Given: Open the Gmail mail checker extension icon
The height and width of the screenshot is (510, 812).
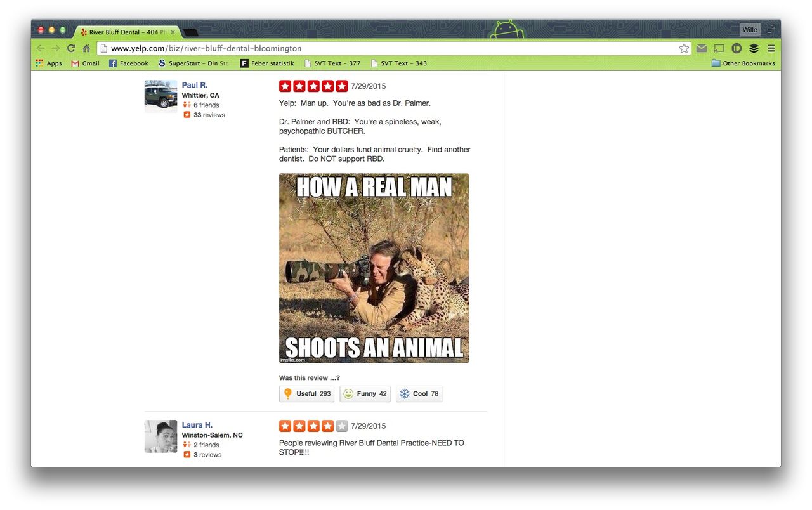Looking at the screenshot, I should point(702,48).
